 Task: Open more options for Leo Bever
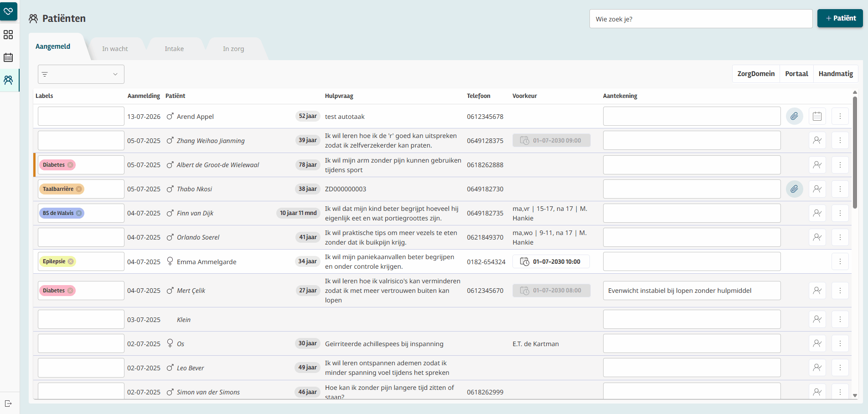[840, 368]
